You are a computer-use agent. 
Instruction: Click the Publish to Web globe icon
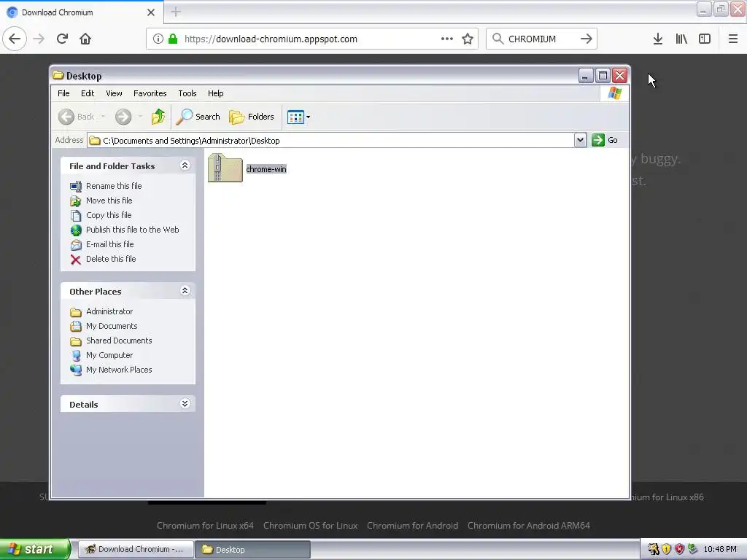click(x=76, y=230)
